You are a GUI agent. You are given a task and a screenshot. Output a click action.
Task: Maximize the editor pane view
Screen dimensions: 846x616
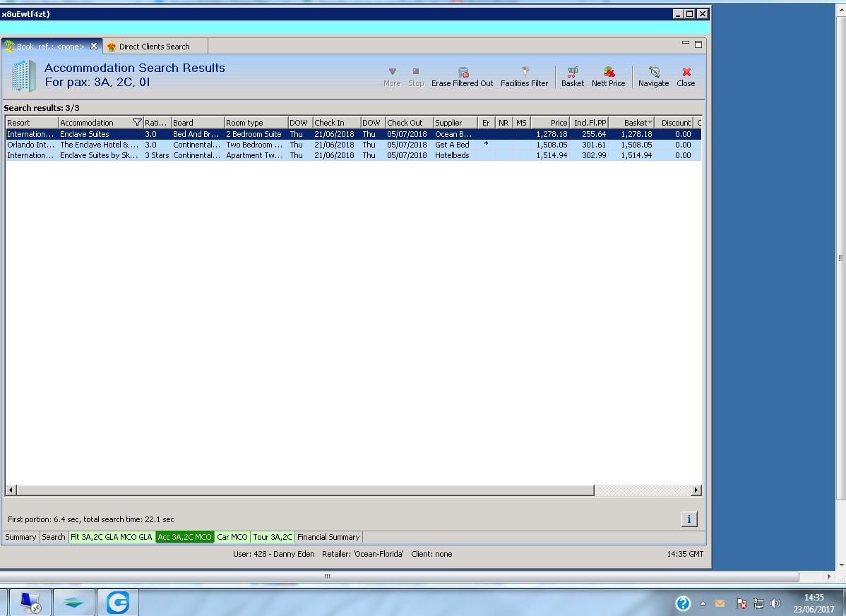[x=698, y=44]
